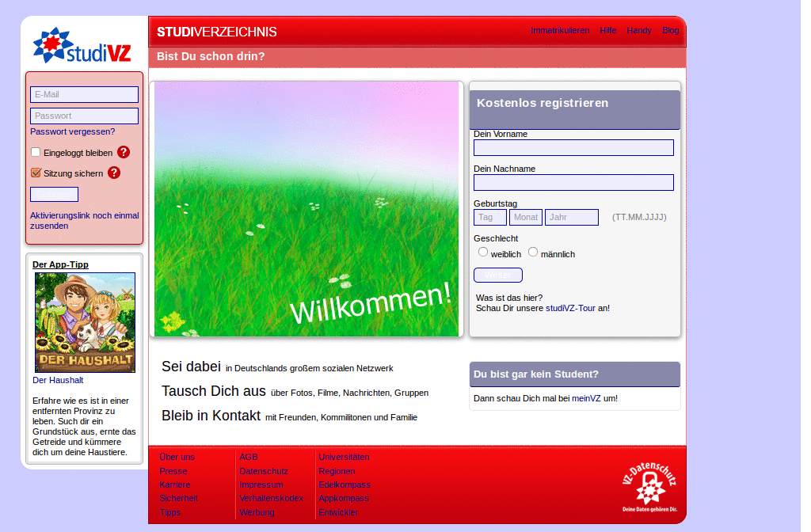
Task: Click the VZ-Datenschutz badge in footer
Action: (x=649, y=487)
